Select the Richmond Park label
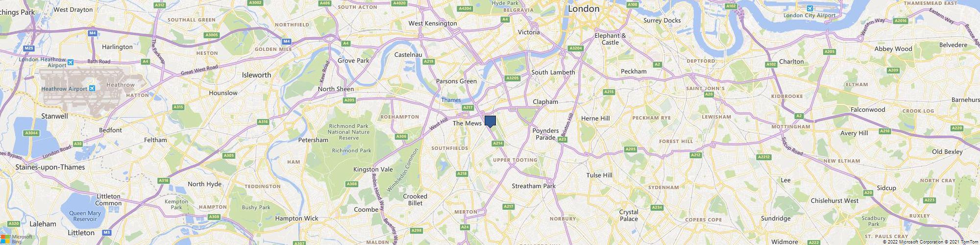Viewport: 980px width, 245px height. (x=351, y=150)
